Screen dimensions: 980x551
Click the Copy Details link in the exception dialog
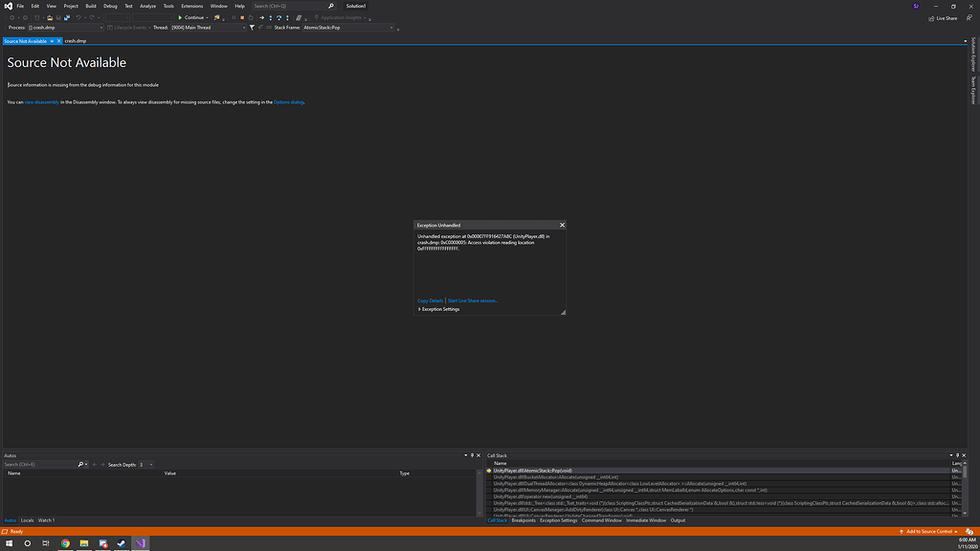tap(429, 300)
